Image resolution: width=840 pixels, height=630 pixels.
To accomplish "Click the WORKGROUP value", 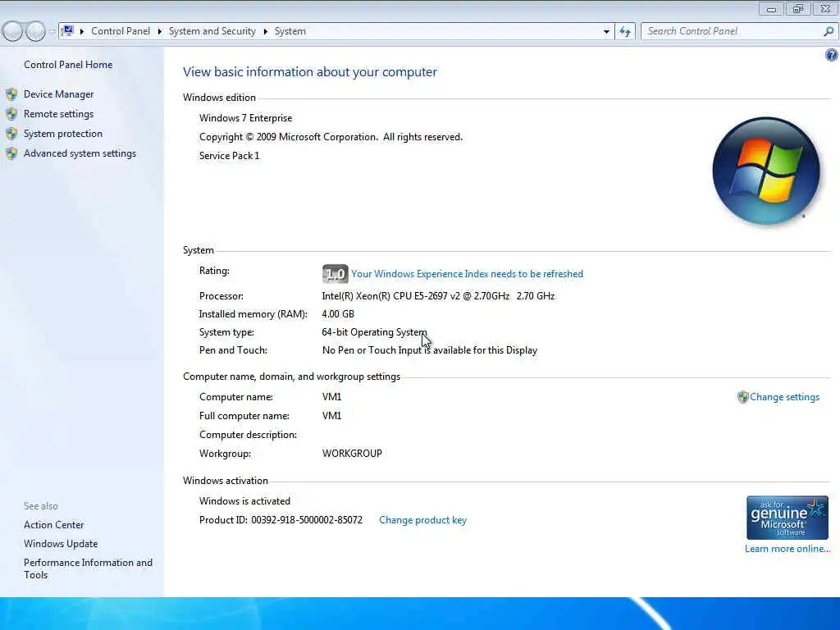I will coord(352,453).
